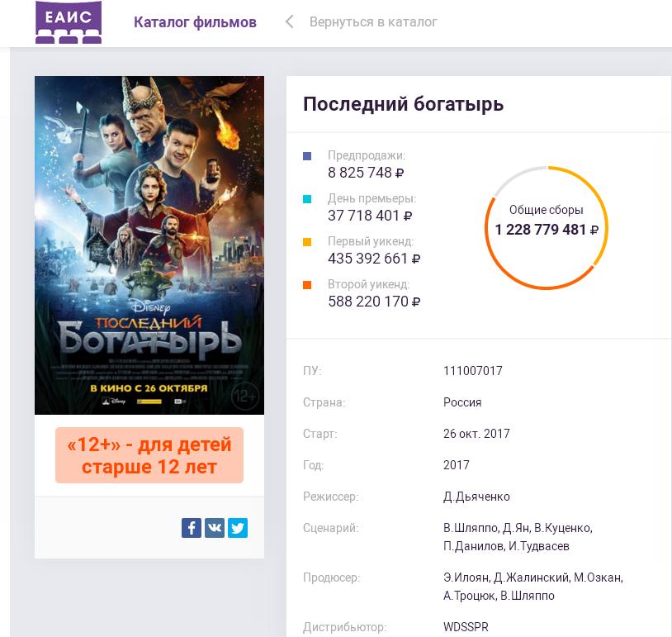Share the film on Facebook
672x637 pixels.
[192, 528]
